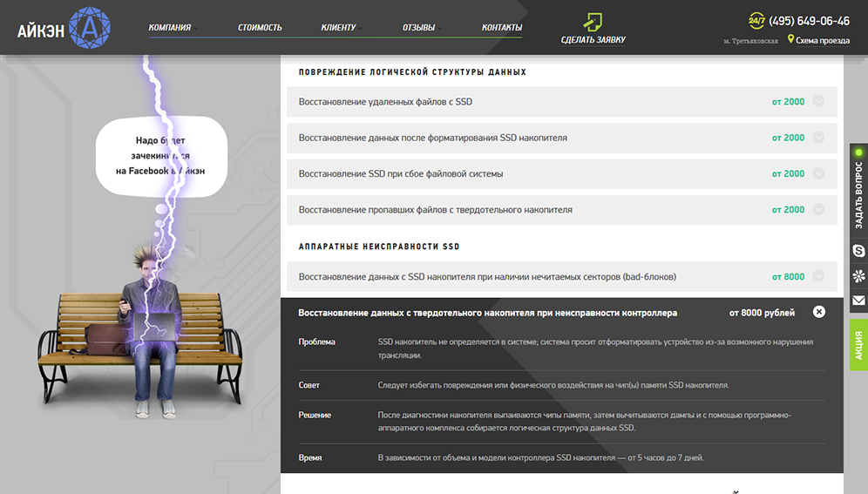868x494 pixels.
Task: Open Skype contact from side panel
Action: coord(858,251)
